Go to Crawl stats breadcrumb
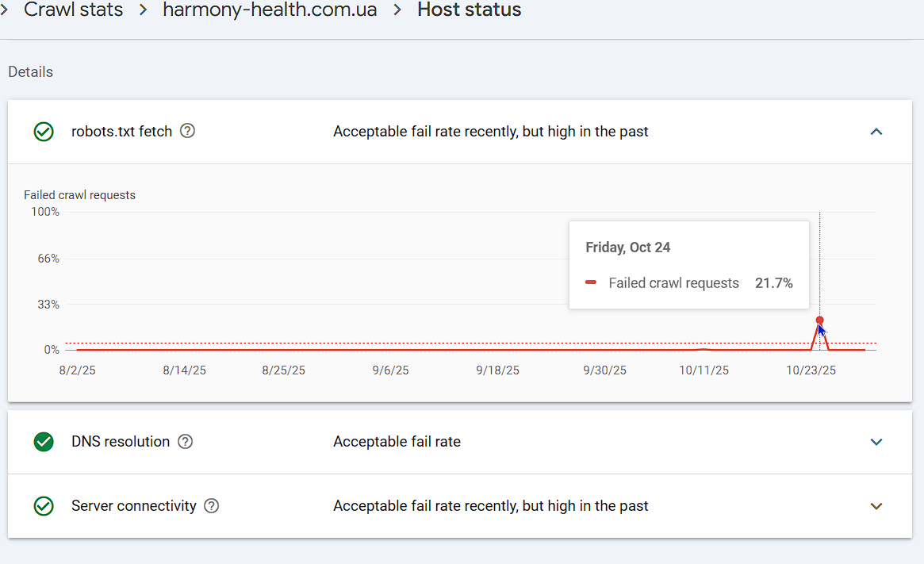 73,10
